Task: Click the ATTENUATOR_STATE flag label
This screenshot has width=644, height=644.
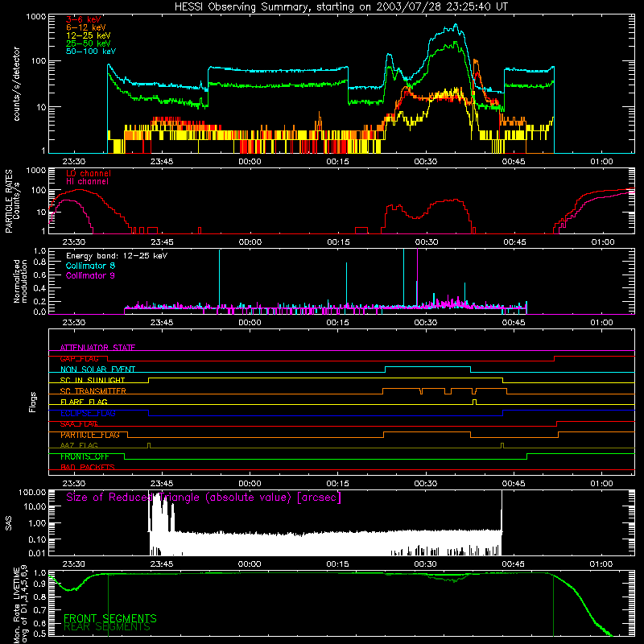Action: coord(97,348)
